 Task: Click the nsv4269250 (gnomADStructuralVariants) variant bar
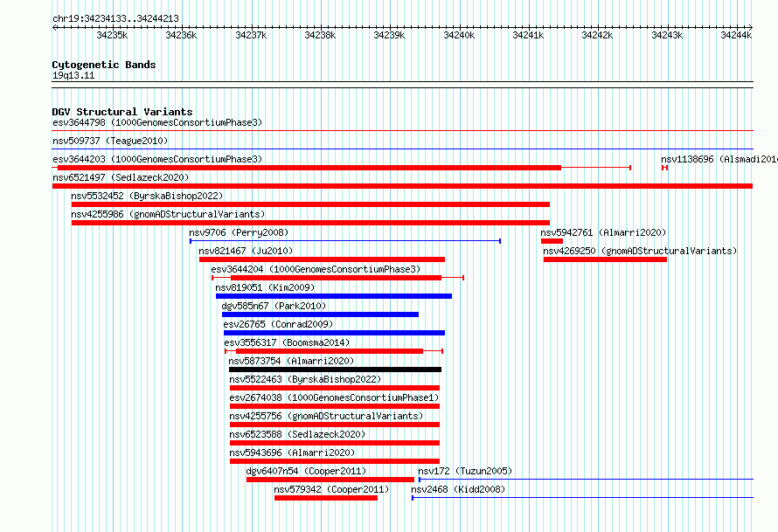pos(605,259)
